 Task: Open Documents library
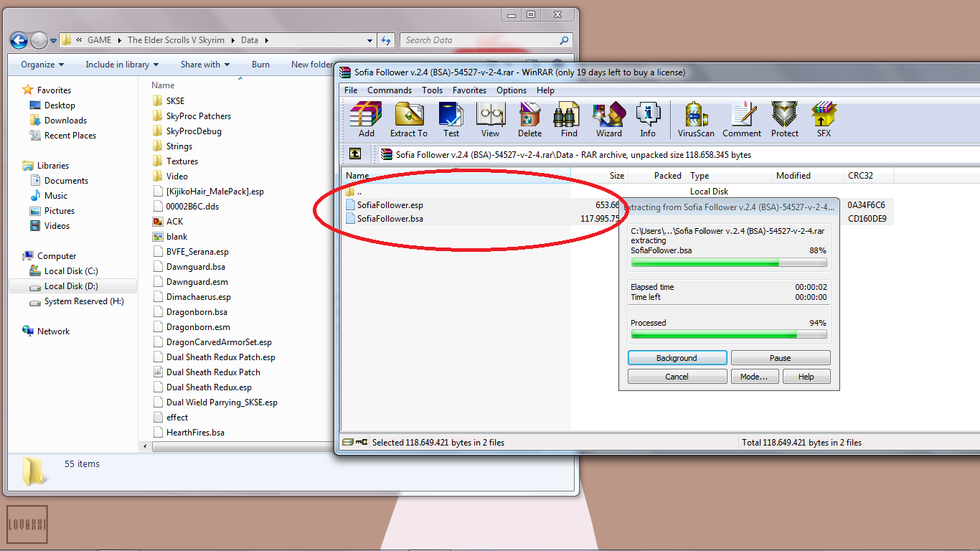[66, 181]
